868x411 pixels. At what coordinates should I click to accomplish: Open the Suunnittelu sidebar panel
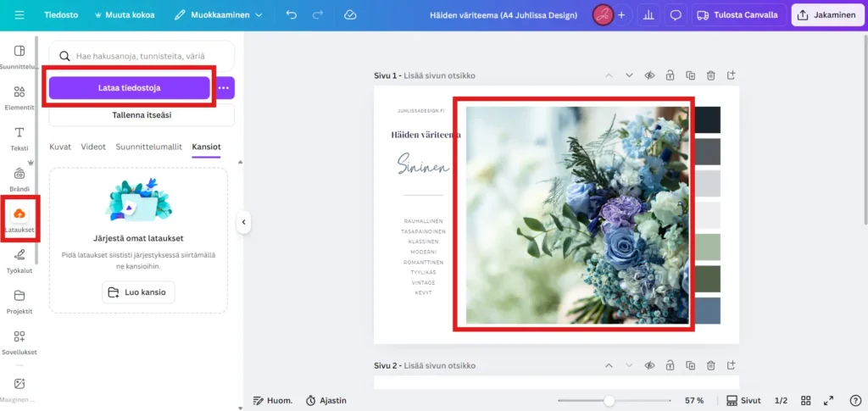pyautogui.click(x=19, y=57)
